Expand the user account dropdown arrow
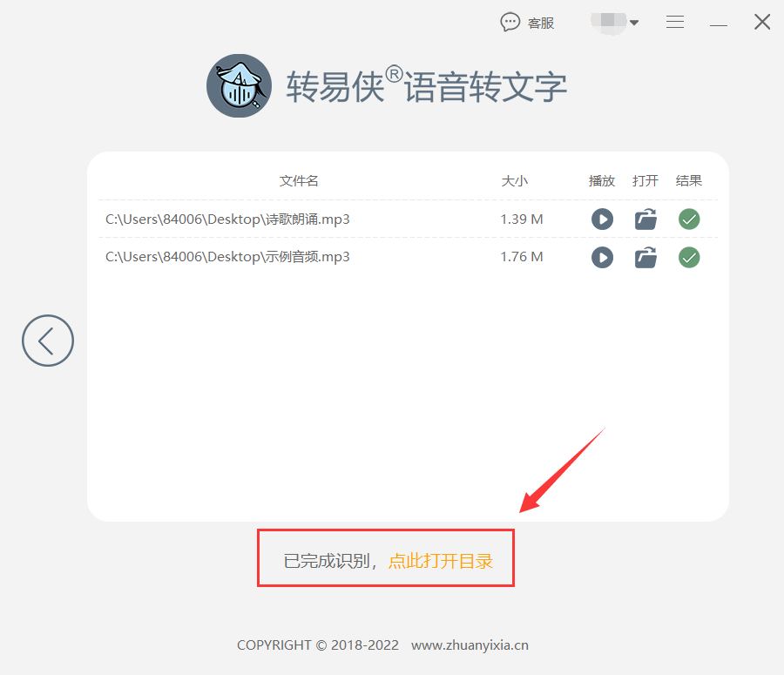 pyautogui.click(x=634, y=23)
